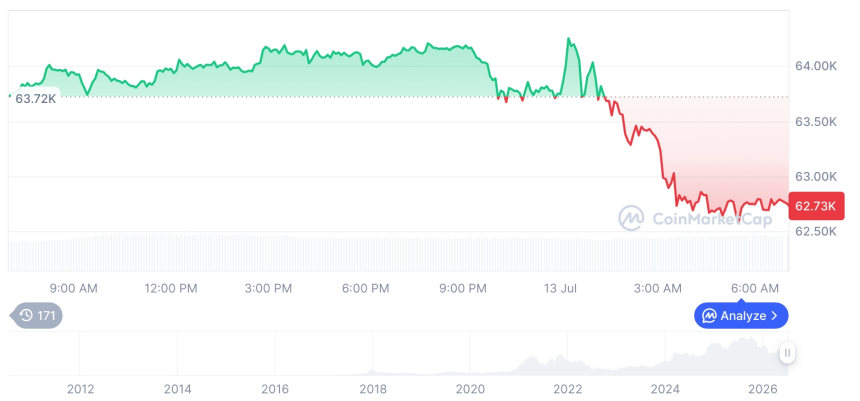The height and width of the screenshot is (401, 860).
Task: Select 2012 on the overview timeline
Action: (81, 389)
